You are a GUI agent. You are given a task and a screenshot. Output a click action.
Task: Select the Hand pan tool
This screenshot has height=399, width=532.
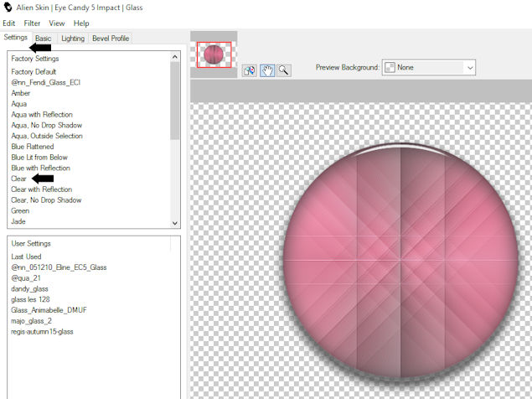tap(268, 70)
